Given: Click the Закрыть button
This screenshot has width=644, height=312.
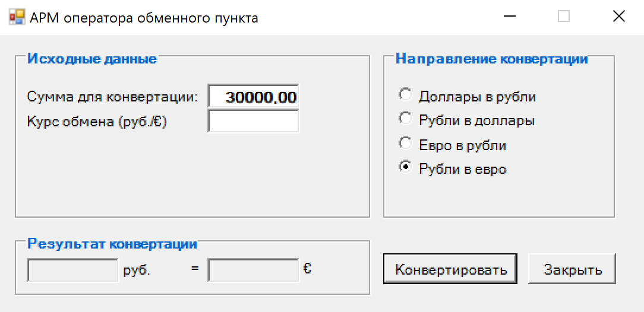Looking at the screenshot, I should (x=572, y=269).
